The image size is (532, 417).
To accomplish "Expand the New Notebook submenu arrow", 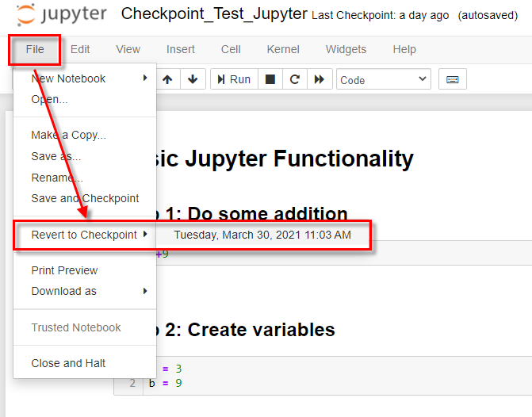I will [x=145, y=78].
